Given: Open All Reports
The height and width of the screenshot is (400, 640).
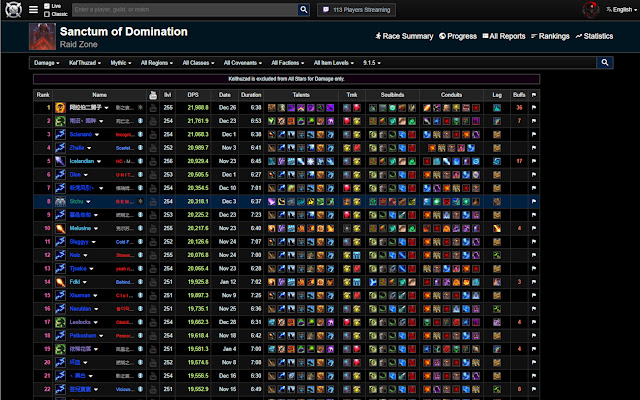Looking at the screenshot, I should 504,36.
